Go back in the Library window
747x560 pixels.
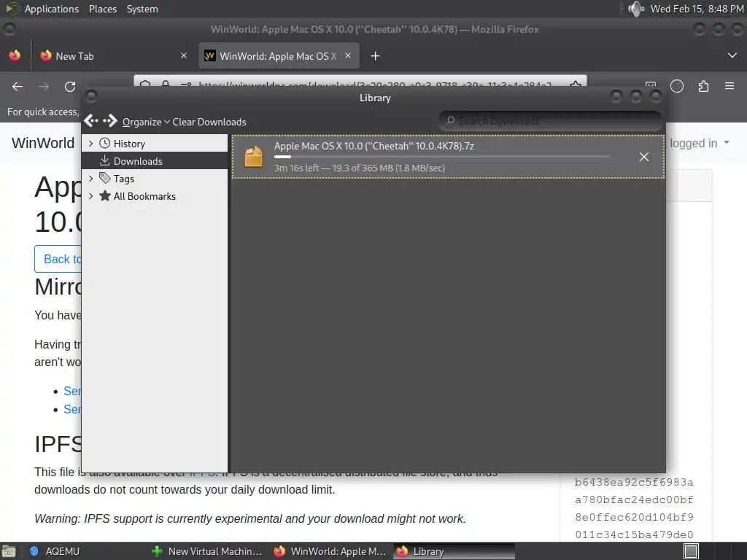[91, 121]
